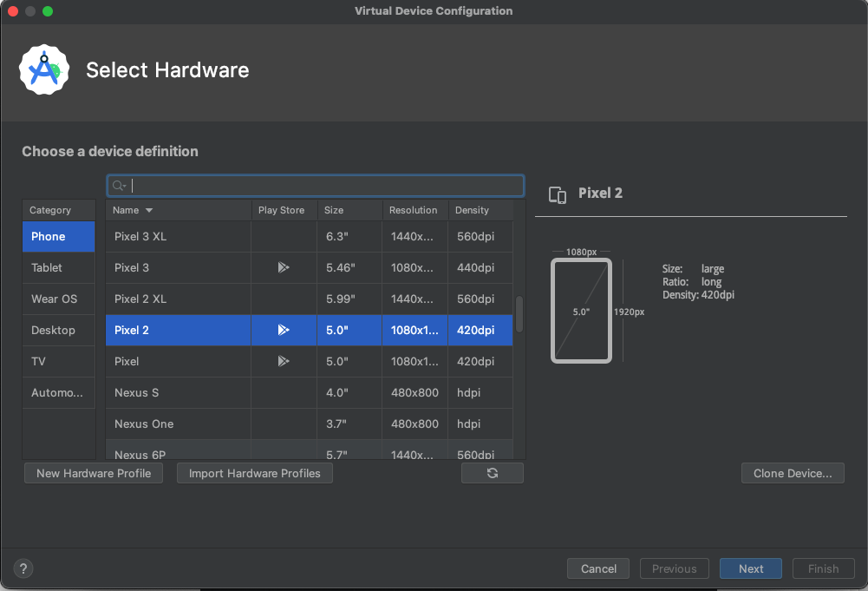Click the Play Store icon in Pixel 3 row

[284, 267]
